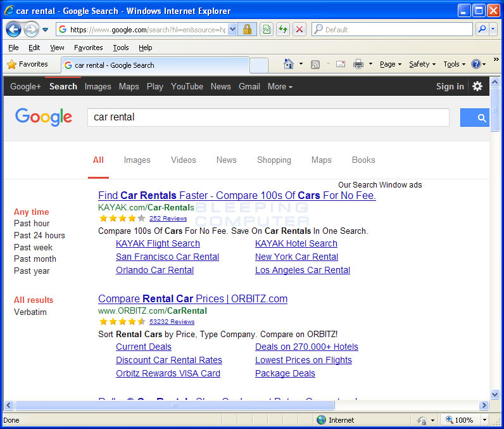This screenshot has height=429, width=504.
Task: Click the blue Help question mark icon
Action: point(476,64)
